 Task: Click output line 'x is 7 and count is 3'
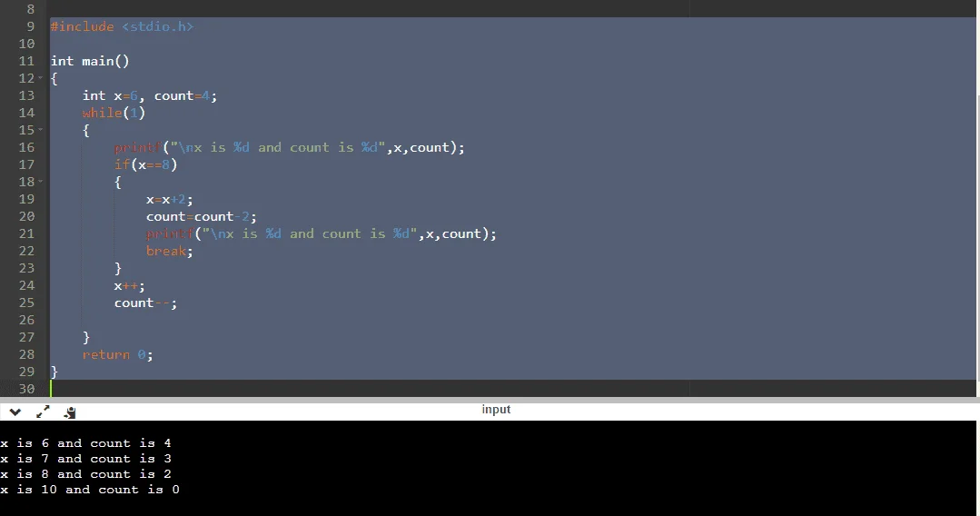pyautogui.click(x=85, y=459)
